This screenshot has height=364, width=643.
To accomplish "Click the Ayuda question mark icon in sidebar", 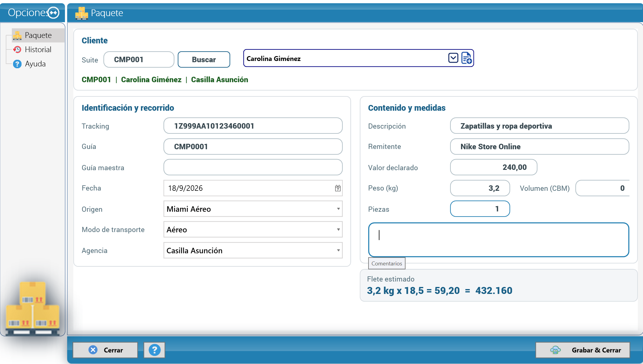I will pos(17,64).
